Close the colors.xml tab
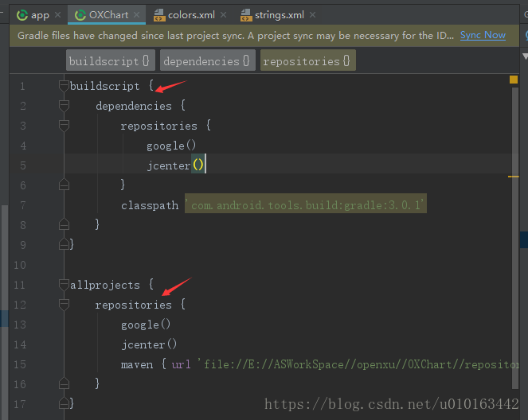The image size is (528, 420). (223, 15)
